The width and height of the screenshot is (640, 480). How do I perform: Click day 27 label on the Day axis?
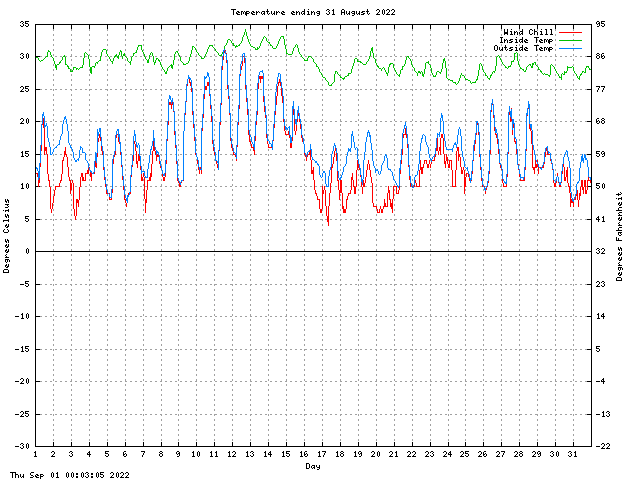(501, 454)
